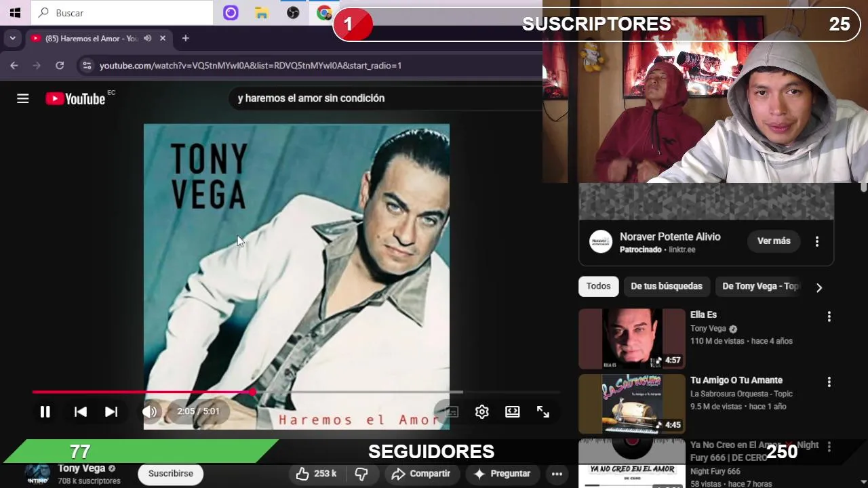Click Ver más on sponsored ad

coord(774,241)
